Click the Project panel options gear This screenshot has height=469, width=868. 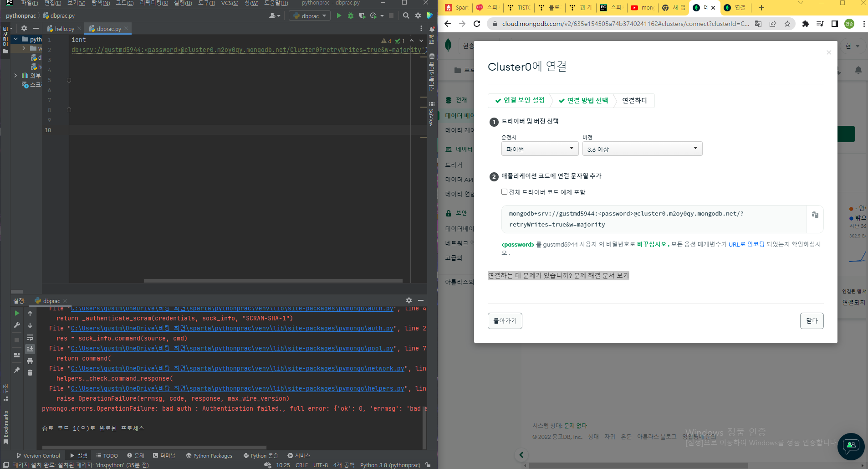pos(24,28)
